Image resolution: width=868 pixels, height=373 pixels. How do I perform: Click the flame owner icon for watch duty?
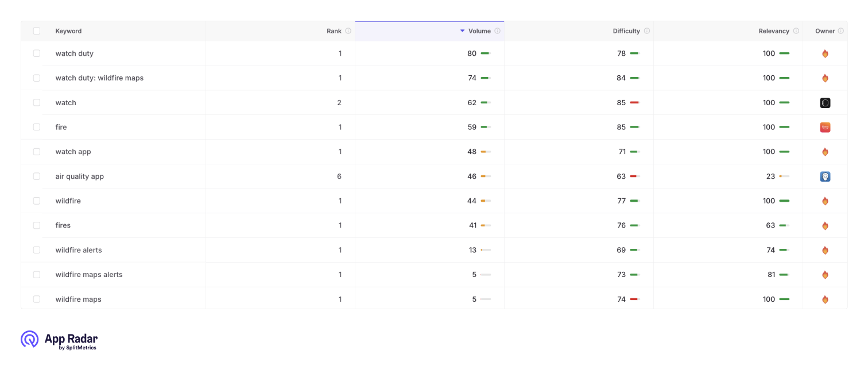825,53
